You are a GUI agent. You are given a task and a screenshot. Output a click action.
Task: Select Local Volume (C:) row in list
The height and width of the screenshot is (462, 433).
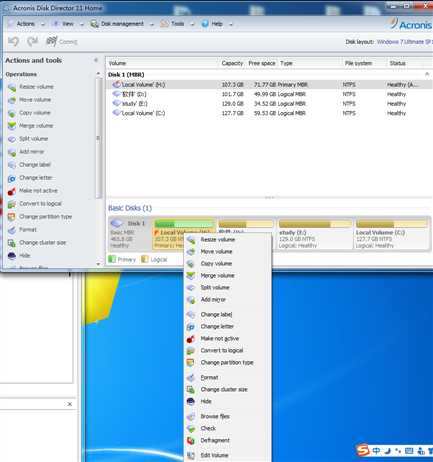(269, 113)
